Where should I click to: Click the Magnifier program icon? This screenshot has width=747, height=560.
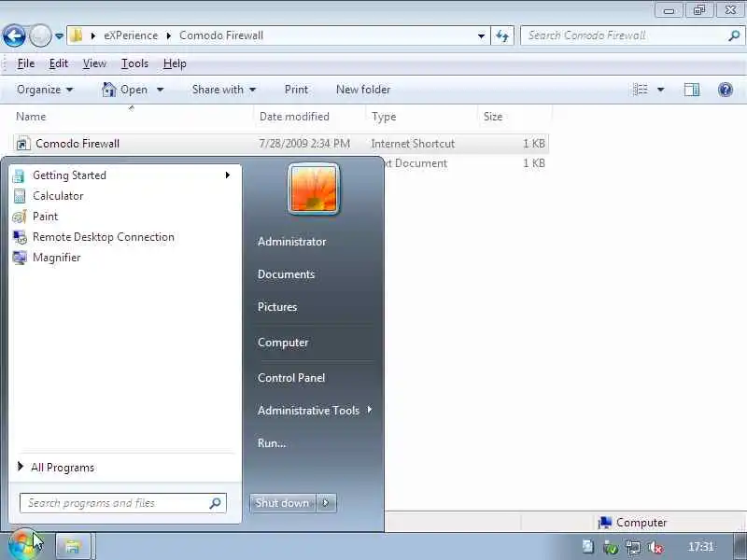pyautogui.click(x=20, y=258)
